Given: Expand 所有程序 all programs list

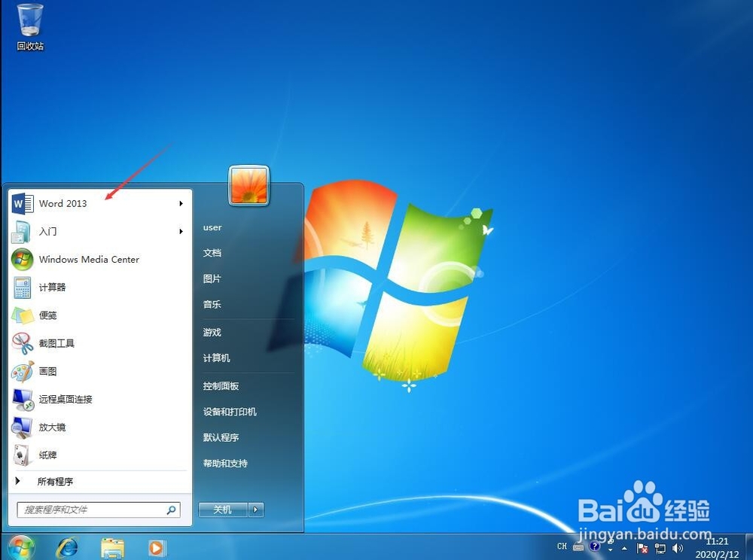Looking at the screenshot, I should (100, 481).
